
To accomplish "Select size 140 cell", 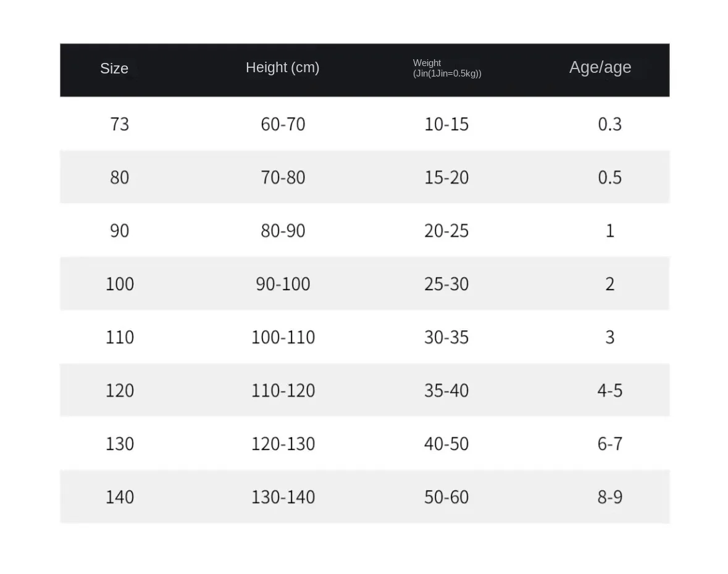I will click(x=119, y=497).
